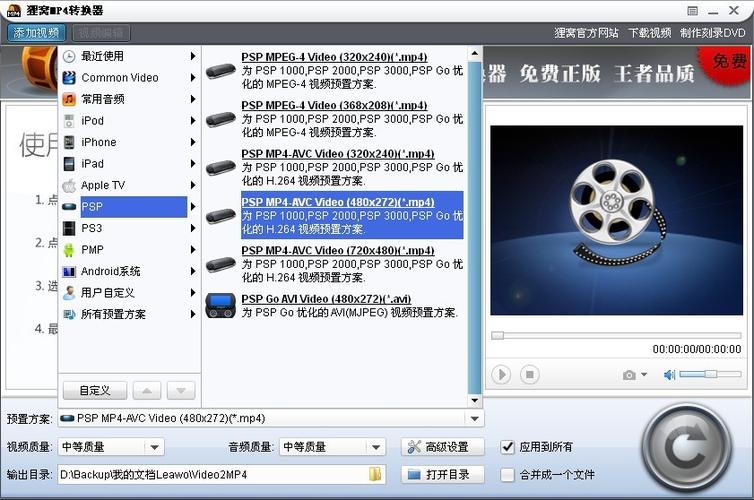Click the PSP icon beside MP4-AVC 720x480 preset
This screenshot has width=754, height=500.
pos(220,264)
